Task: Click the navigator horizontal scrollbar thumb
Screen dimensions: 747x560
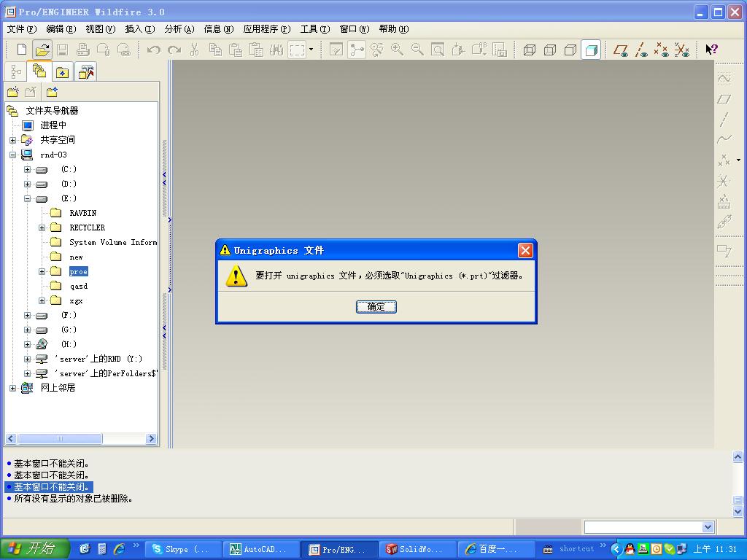Action: (x=60, y=438)
